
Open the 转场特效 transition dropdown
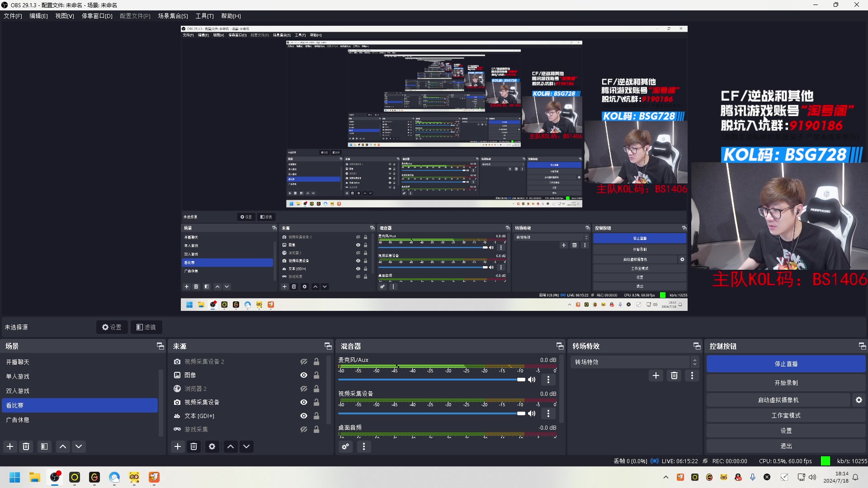635,362
